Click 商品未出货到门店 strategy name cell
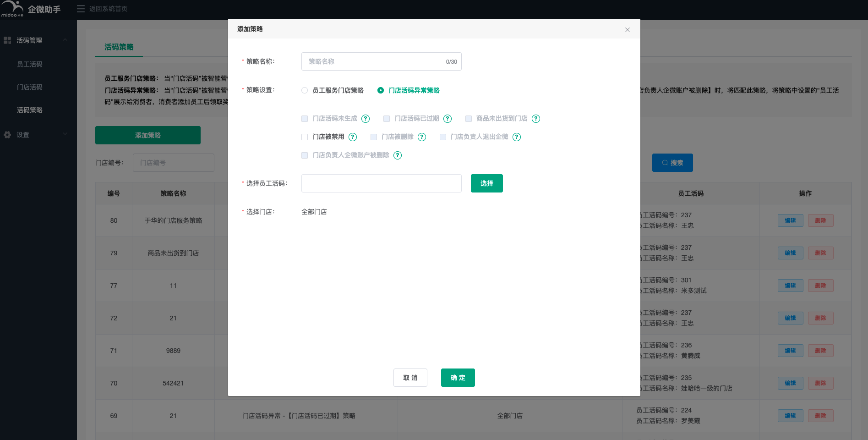Viewport: 868px width, 440px height. (x=173, y=253)
